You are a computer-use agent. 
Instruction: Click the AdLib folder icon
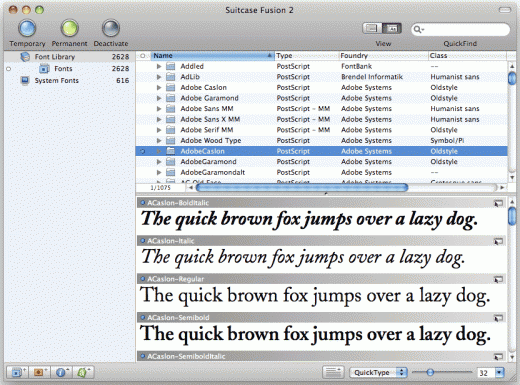point(171,77)
